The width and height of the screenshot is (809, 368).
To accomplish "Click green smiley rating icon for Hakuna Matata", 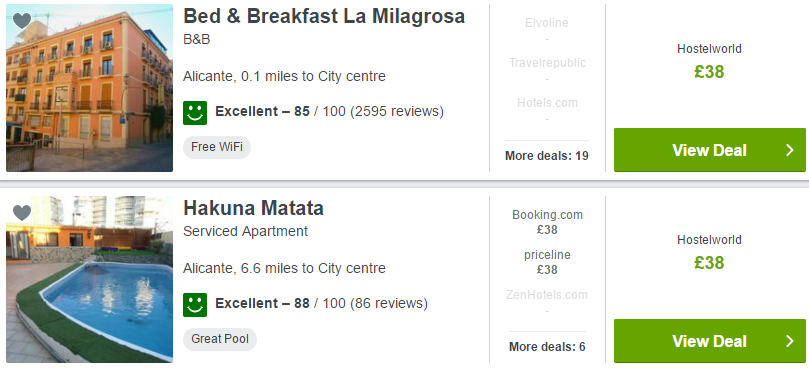I will coord(195,305).
